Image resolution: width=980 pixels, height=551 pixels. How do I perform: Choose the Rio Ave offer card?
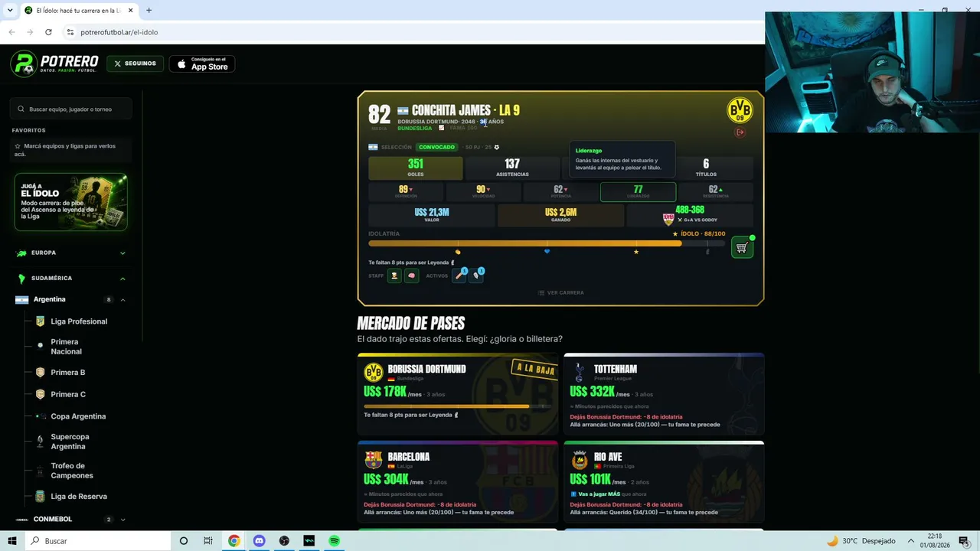coord(664,482)
